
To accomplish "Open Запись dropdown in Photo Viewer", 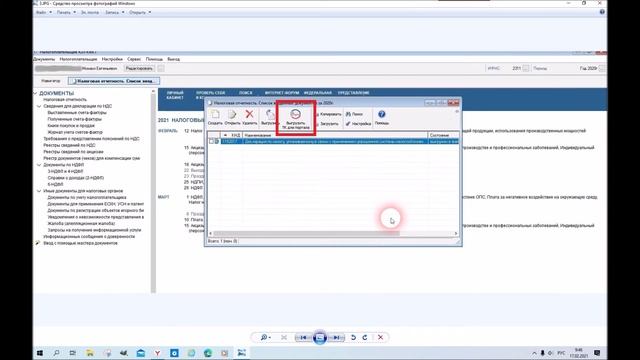I will (114, 13).
